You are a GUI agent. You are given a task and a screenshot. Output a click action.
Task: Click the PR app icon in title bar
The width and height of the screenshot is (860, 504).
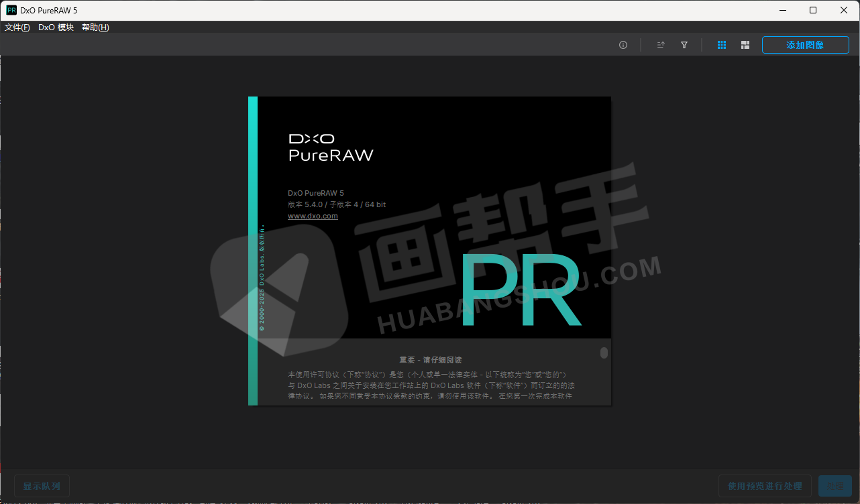[x=11, y=10]
